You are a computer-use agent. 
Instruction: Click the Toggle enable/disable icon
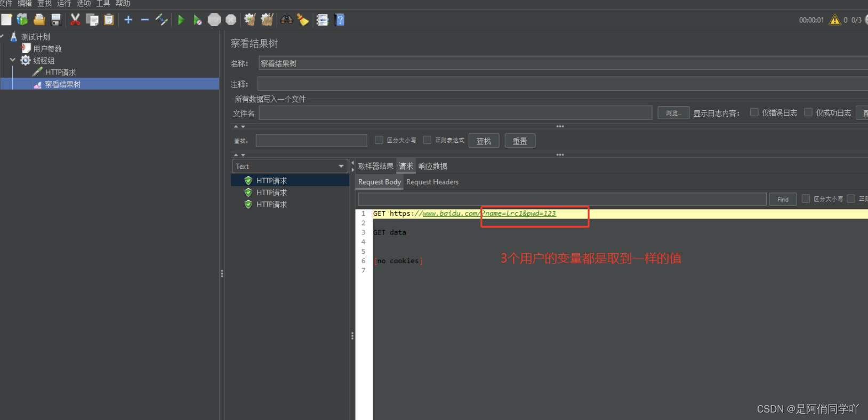[162, 20]
